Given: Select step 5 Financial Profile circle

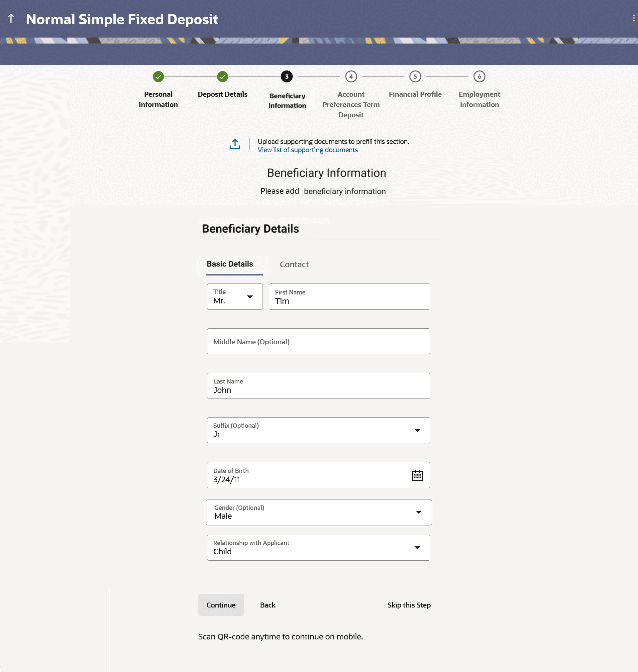Looking at the screenshot, I should (x=415, y=76).
